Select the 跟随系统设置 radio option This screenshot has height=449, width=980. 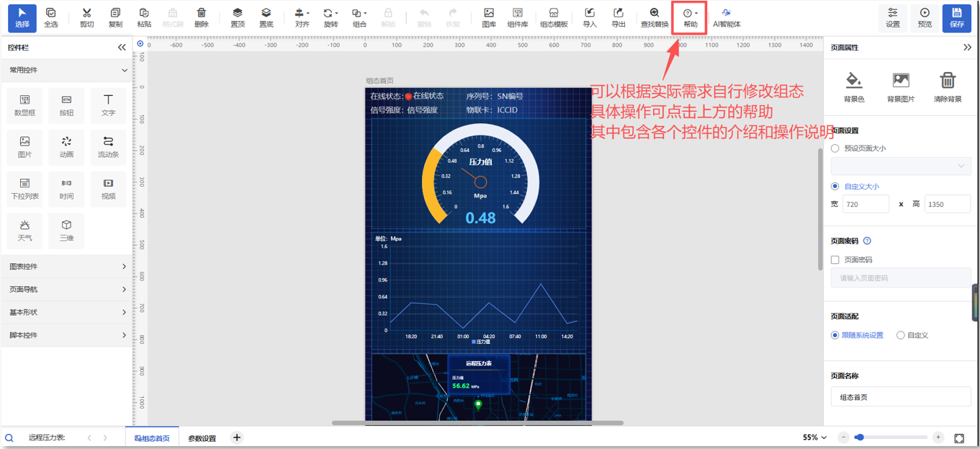point(835,335)
